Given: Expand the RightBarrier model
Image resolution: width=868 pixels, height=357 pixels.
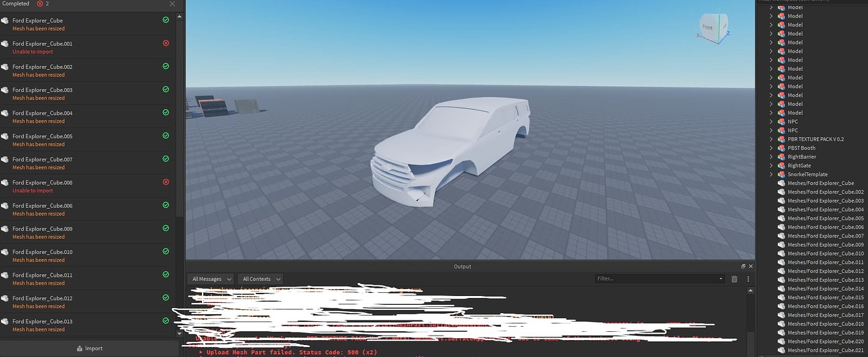Looking at the screenshot, I should 772,157.
